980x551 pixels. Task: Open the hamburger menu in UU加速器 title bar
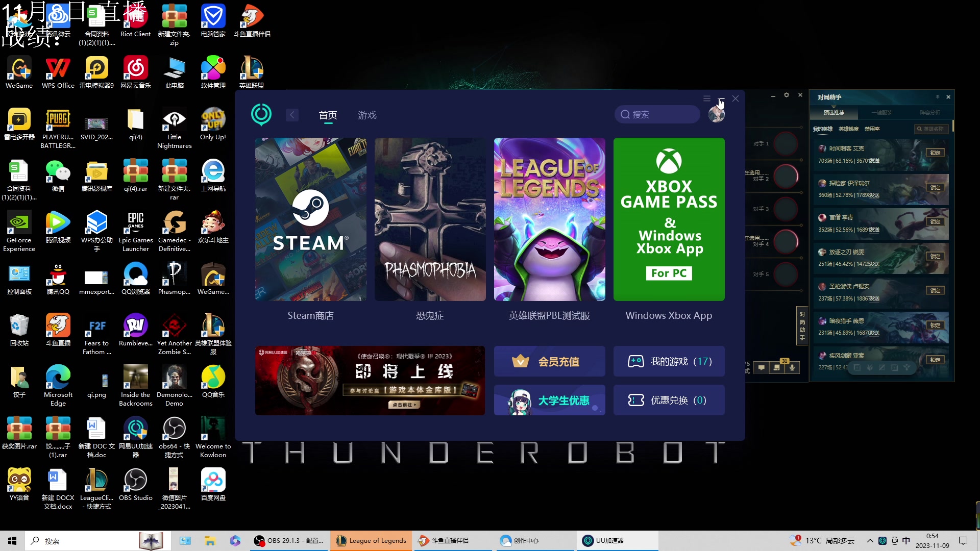pyautogui.click(x=707, y=98)
